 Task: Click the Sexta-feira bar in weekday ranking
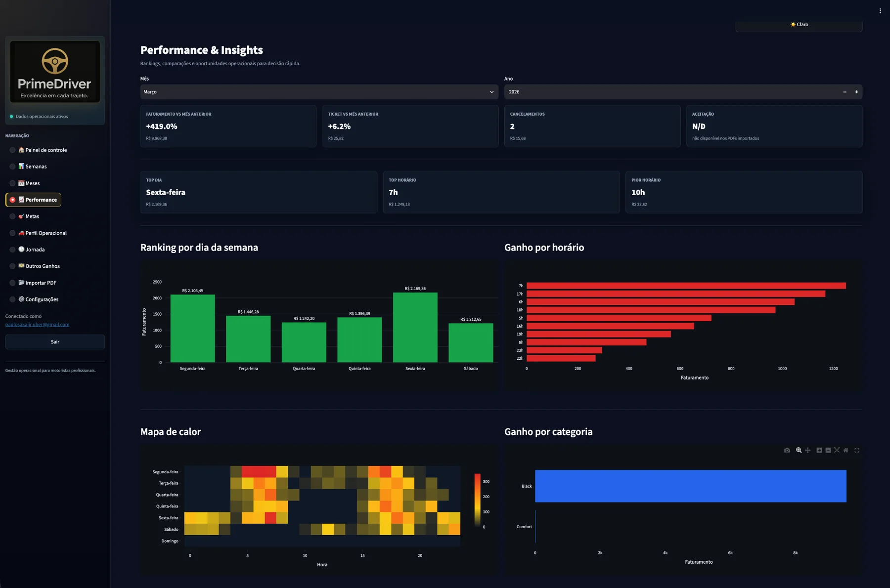pos(415,328)
